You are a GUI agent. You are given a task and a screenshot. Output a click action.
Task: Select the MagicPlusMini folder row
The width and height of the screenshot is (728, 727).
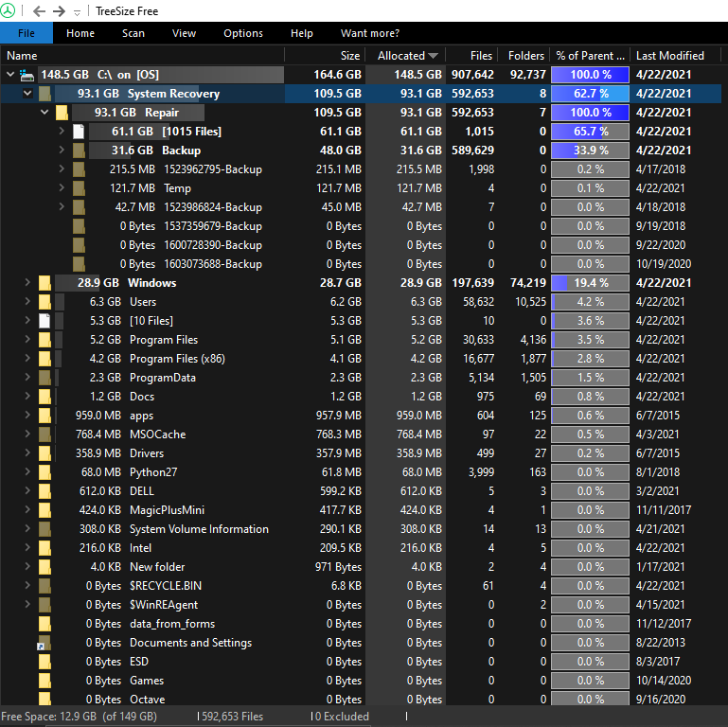tap(361, 510)
